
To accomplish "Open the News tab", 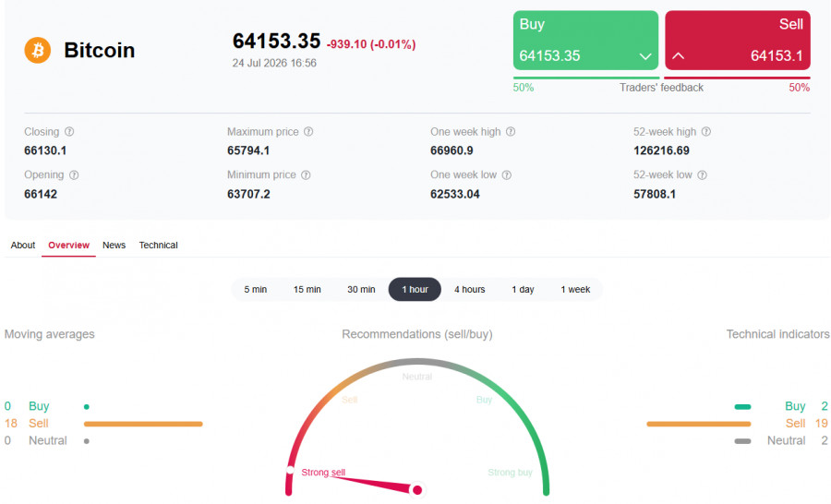I will (x=114, y=246).
